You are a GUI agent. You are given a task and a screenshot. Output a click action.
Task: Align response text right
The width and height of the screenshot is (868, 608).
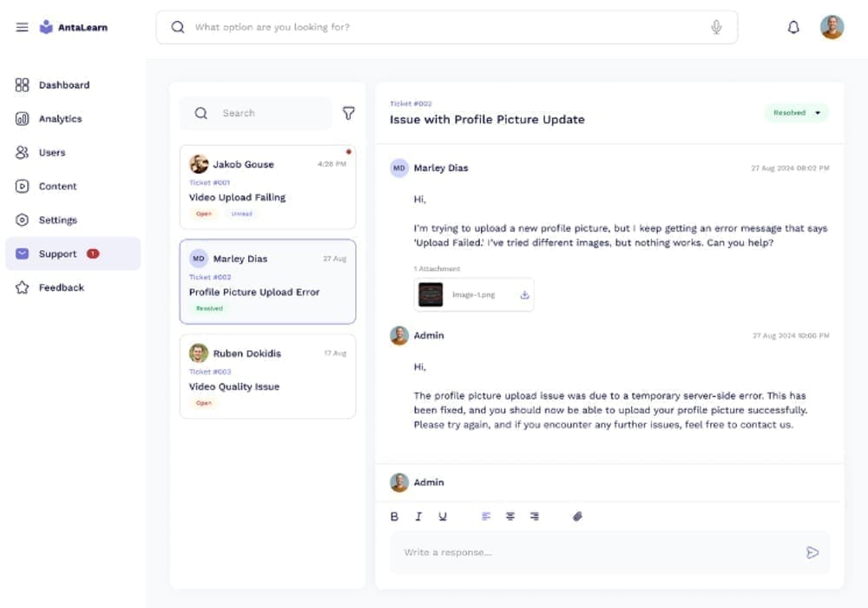point(534,516)
